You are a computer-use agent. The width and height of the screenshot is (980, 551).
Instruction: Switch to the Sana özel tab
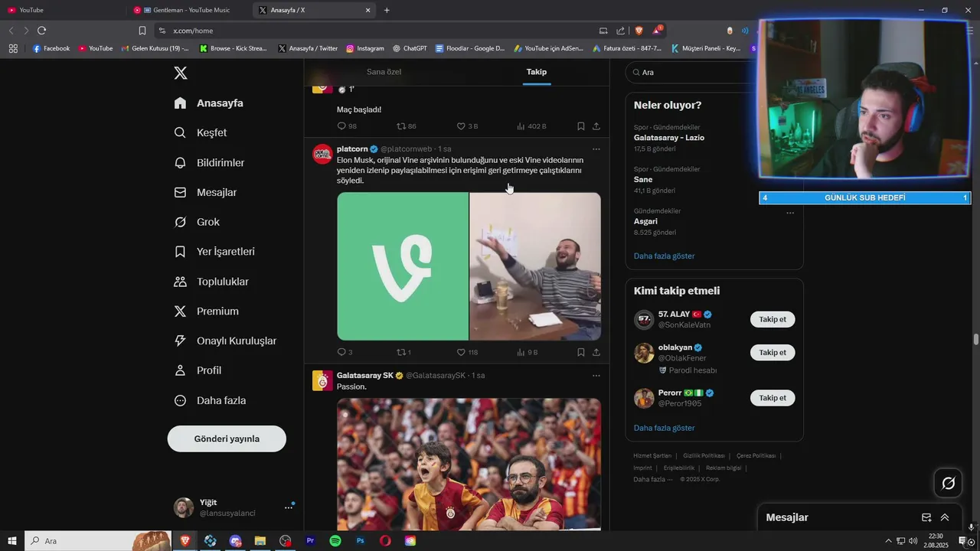click(x=384, y=72)
